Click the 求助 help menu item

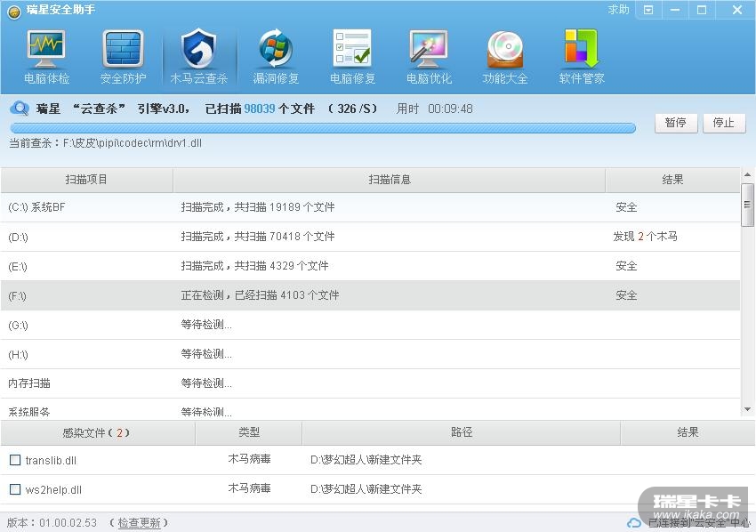[x=618, y=10]
